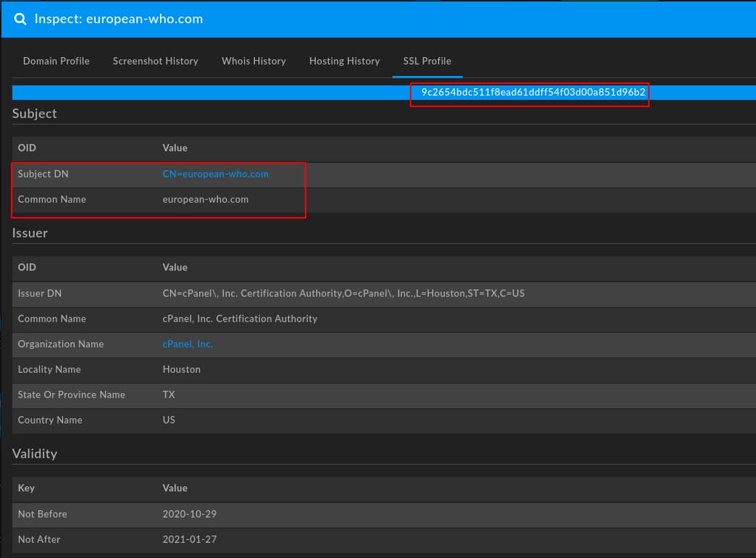
Task: Select the TX state value
Action: 169,394
